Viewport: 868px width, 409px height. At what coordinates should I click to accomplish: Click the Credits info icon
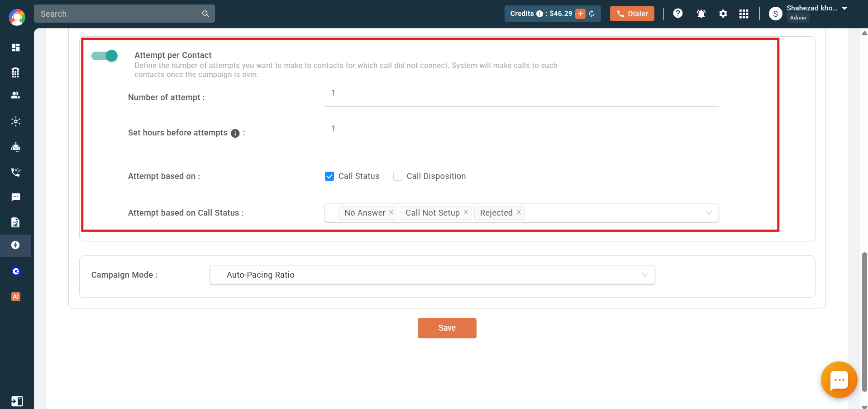pos(539,14)
